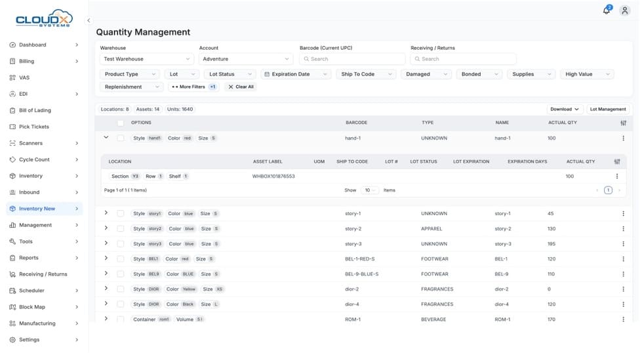Open the Warehouse dropdown showing Test Warehouse

click(146, 59)
